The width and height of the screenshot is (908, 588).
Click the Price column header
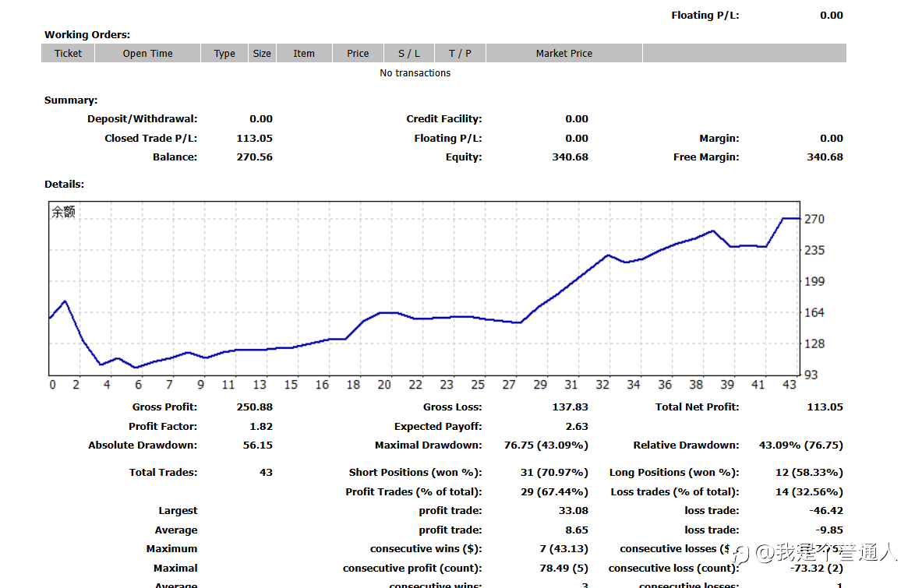pyautogui.click(x=358, y=53)
